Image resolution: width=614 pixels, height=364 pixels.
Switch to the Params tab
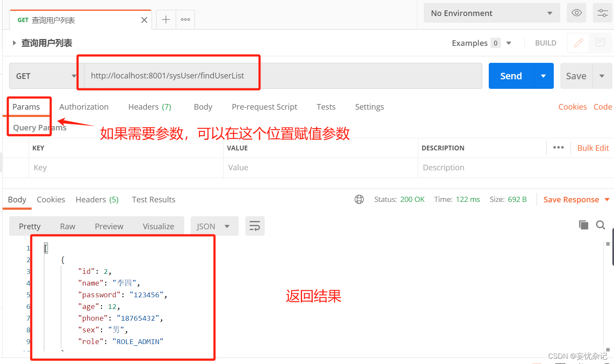(26, 107)
